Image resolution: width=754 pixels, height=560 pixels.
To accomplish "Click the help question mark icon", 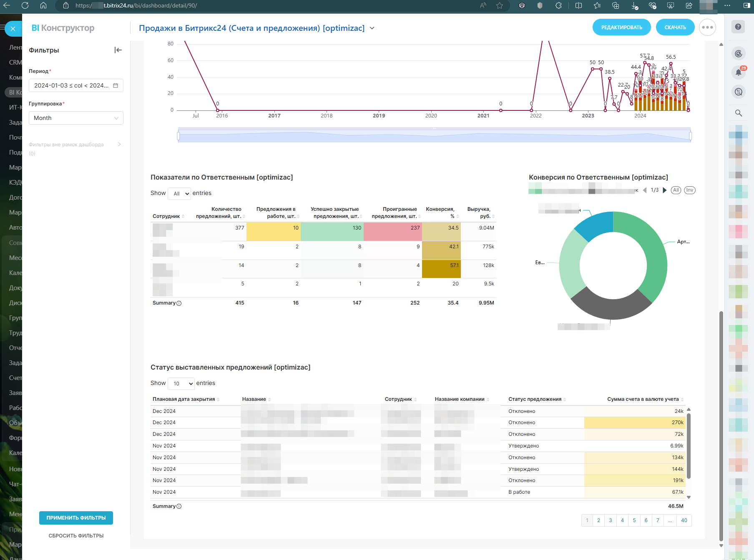I will tap(738, 27).
